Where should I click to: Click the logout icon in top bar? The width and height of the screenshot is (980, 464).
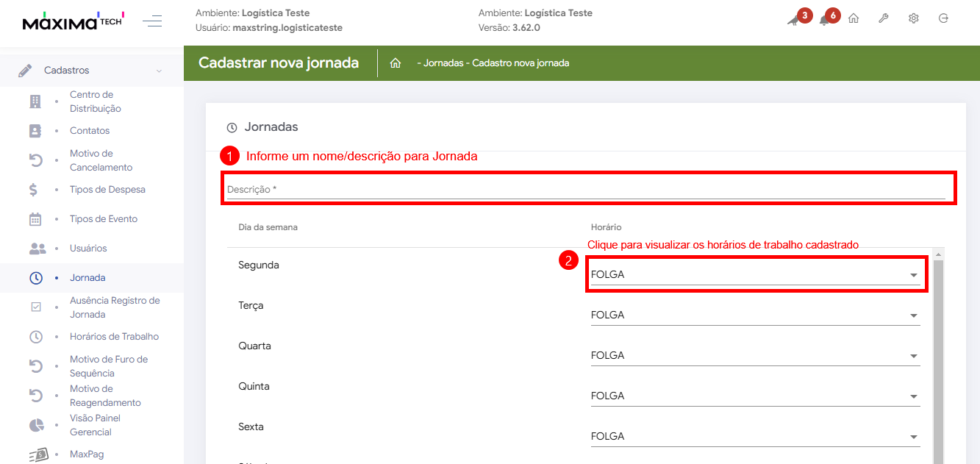(943, 18)
